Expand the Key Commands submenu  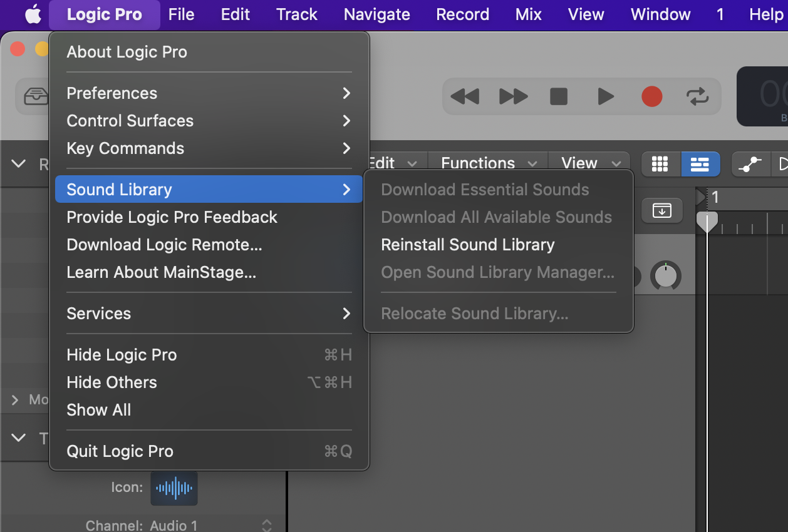[x=209, y=148]
